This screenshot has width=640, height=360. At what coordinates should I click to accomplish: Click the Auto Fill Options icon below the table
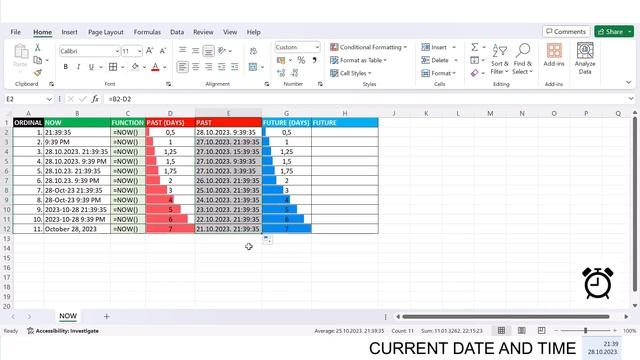pos(267,240)
